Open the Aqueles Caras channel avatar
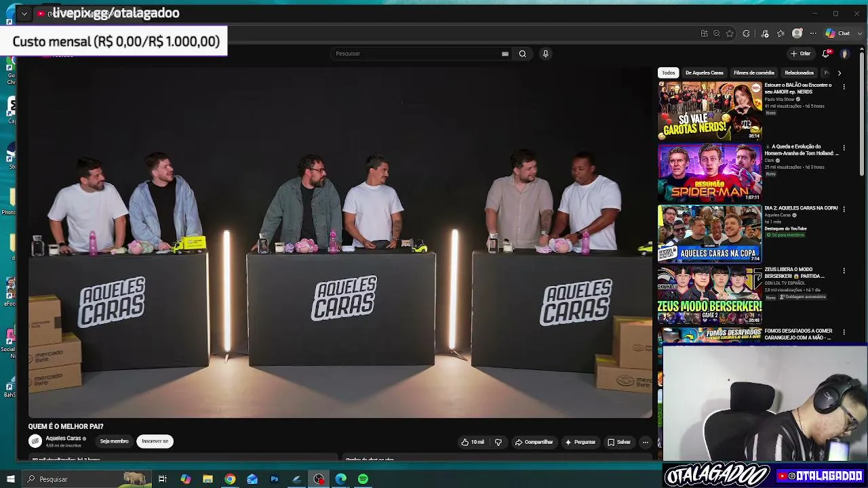 [x=35, y=441]
